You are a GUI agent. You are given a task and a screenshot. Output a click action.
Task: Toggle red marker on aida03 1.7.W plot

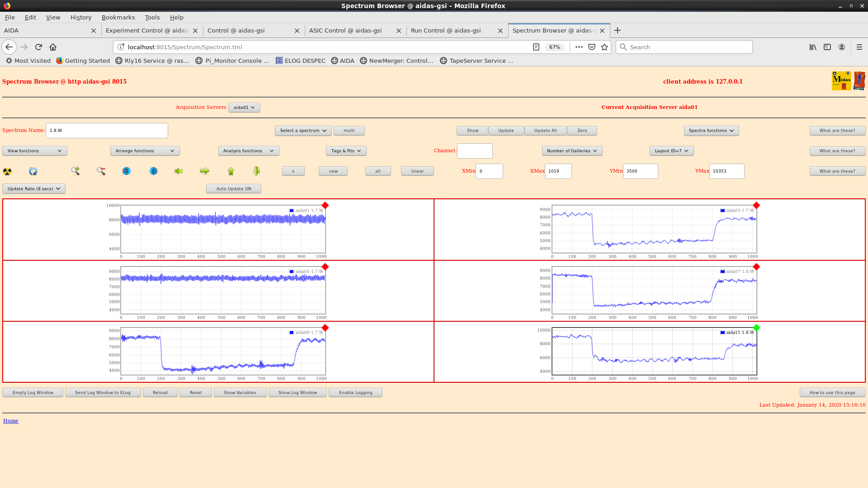click(x=756, y=206)
